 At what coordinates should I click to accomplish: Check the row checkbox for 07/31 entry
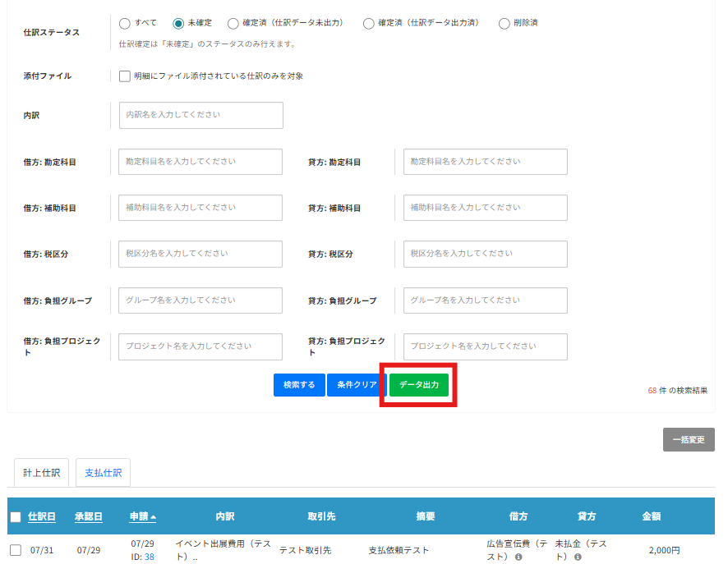pos(16,550)
